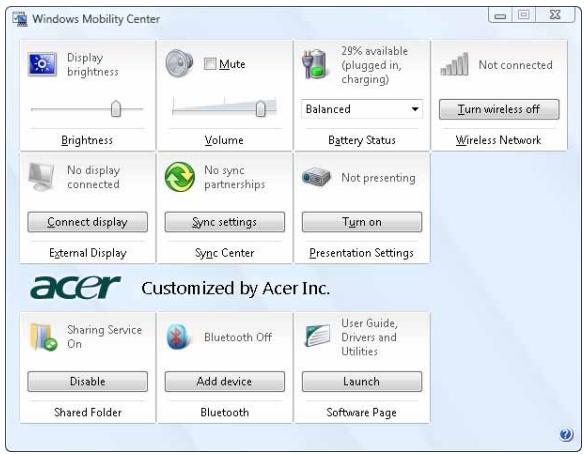This screenshot has height=454, width=584.
Task: Click the Brightness label
Action: coord(87,140)
